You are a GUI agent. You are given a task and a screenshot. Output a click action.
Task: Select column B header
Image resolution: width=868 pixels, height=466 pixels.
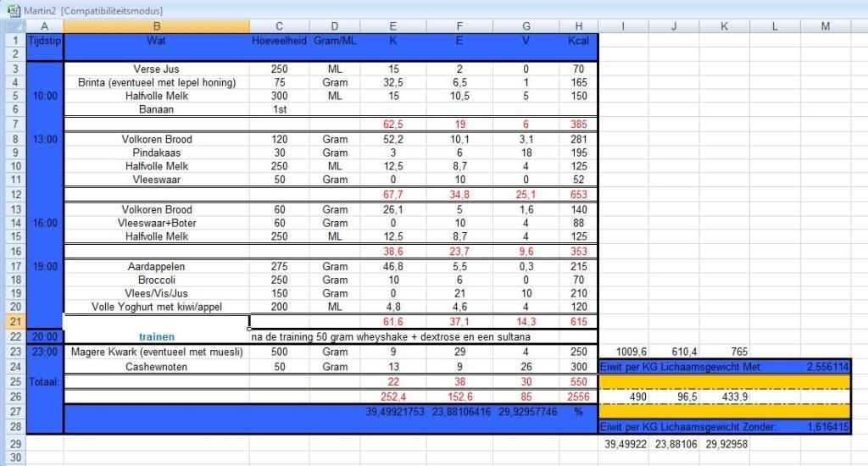point(156,26)
